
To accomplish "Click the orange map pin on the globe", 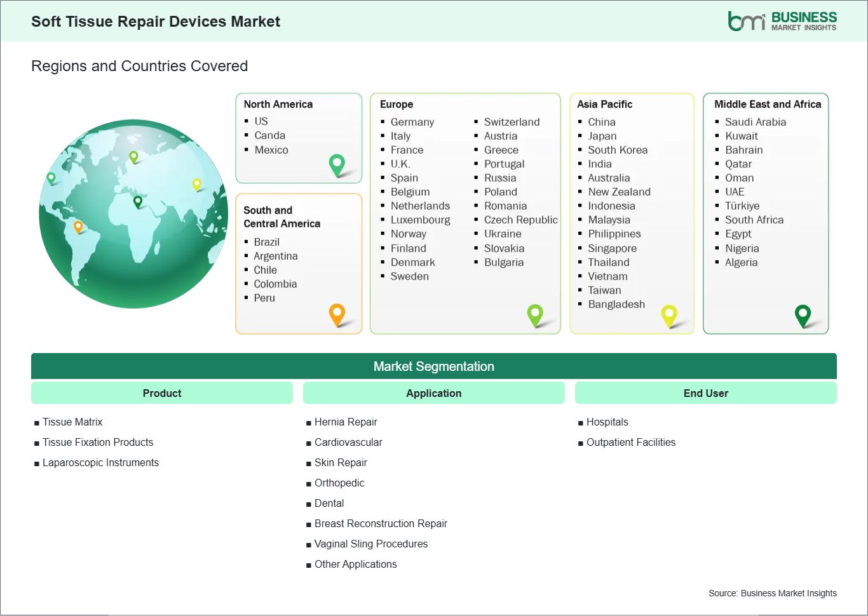I will click(78, 226).
